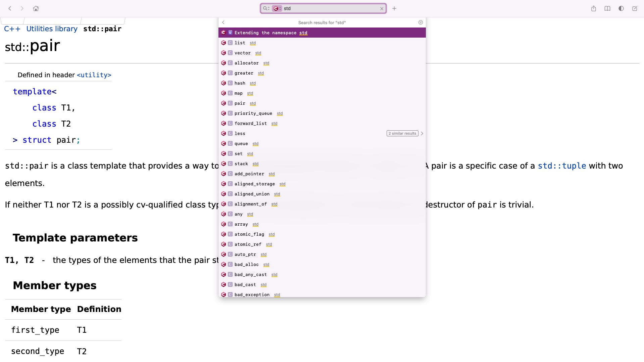Open the less result row

click(322, 133)
